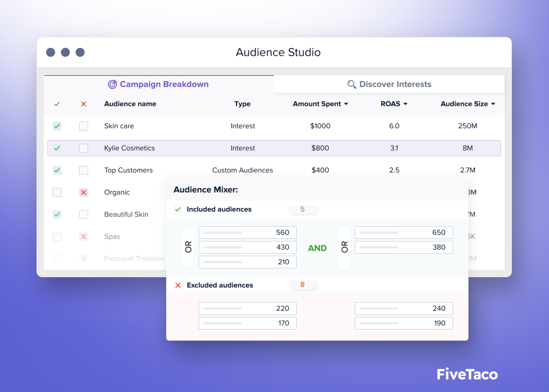Image resolution: width=549 pixels, height=392 pixels.
Task: Select included audience field showing 650
Action: (x=404, y=232)
